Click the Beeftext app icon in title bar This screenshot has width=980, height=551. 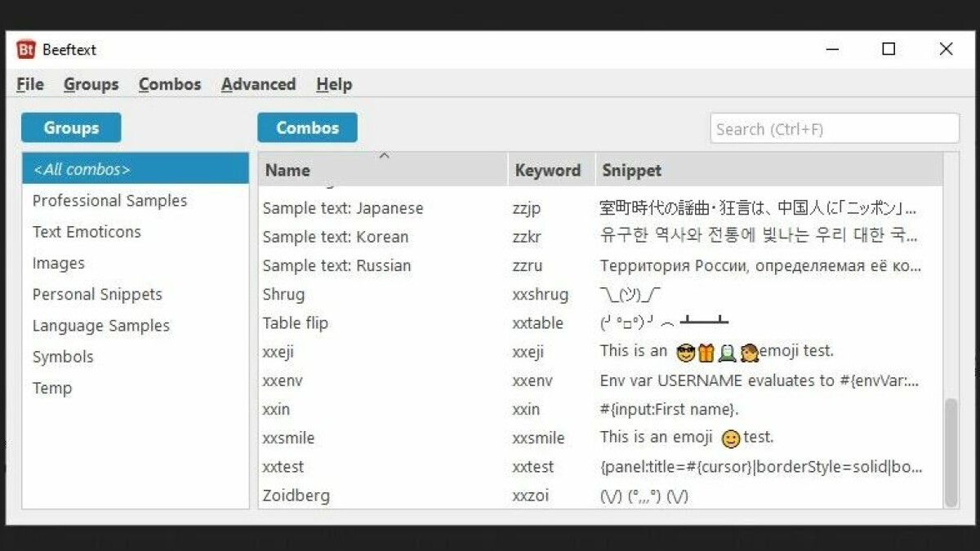pos(26,50)
